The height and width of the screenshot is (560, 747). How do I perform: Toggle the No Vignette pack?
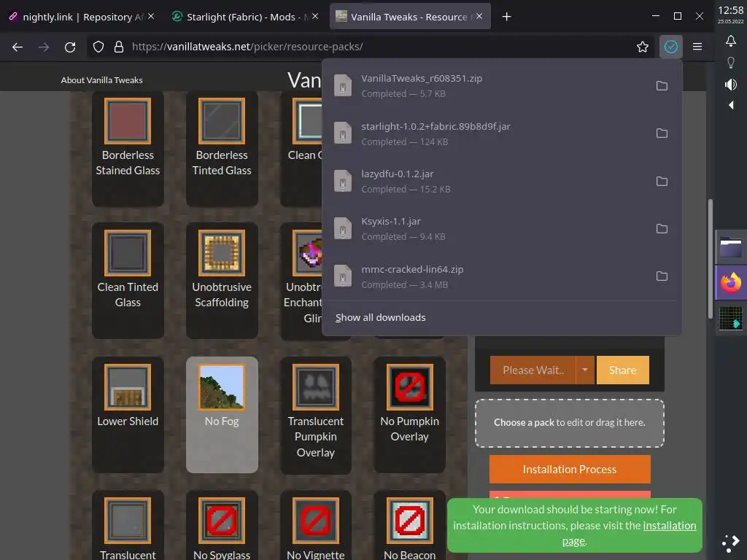[315, 526]
